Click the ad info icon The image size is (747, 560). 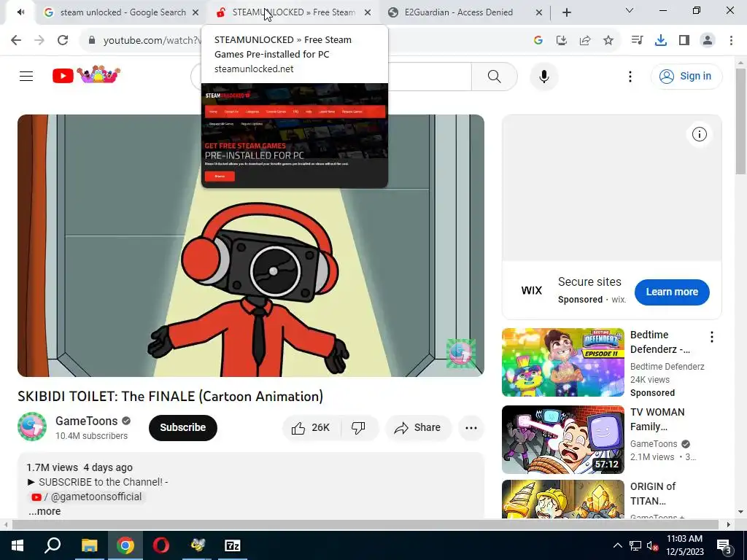[x=700, y=135]
